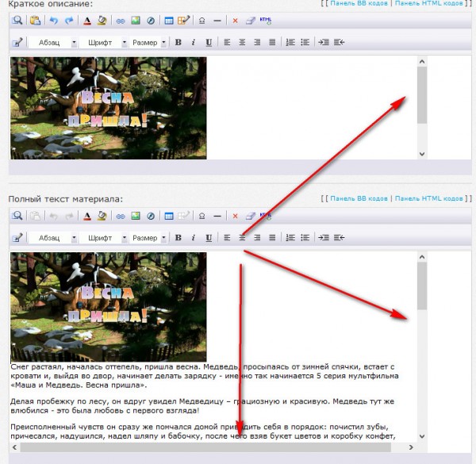
Task: Insert link in short description editor
Action: (x=121, y=21)
